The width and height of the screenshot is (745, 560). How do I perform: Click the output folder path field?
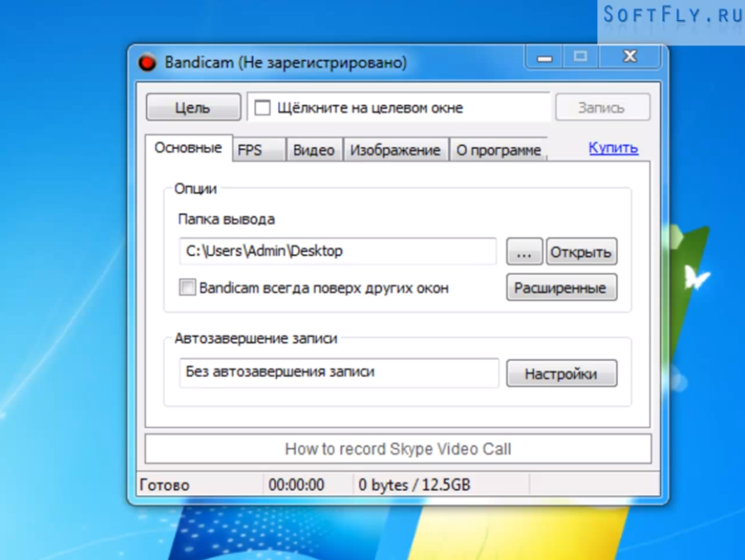coord(338,251)
